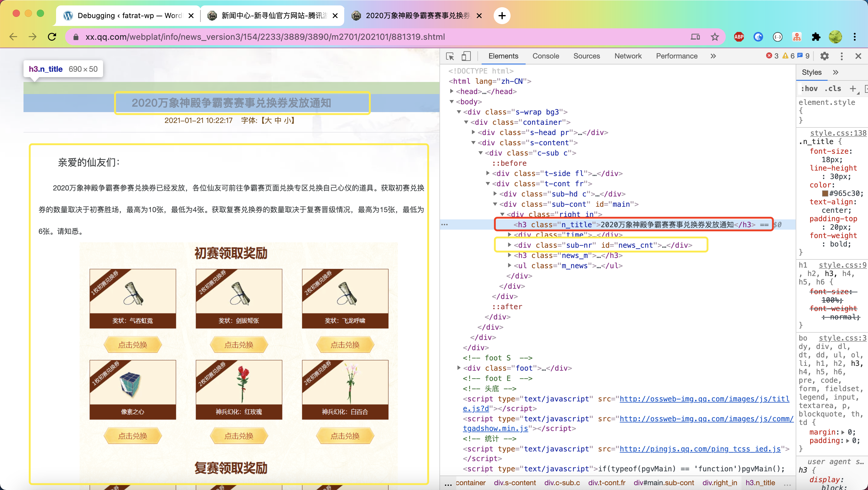Click div#main.sub-cont in the breadcrumb

point(664,482)
